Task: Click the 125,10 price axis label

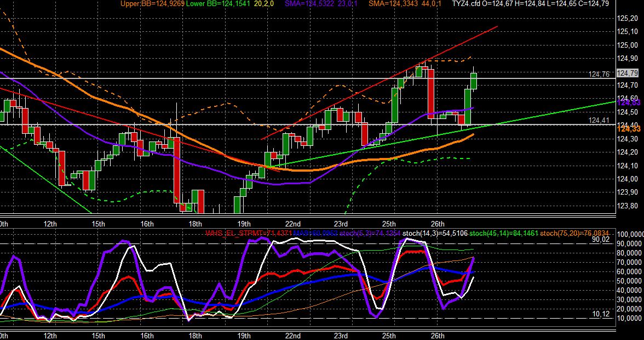Action: pyautogui.click(x=628, y=32)
